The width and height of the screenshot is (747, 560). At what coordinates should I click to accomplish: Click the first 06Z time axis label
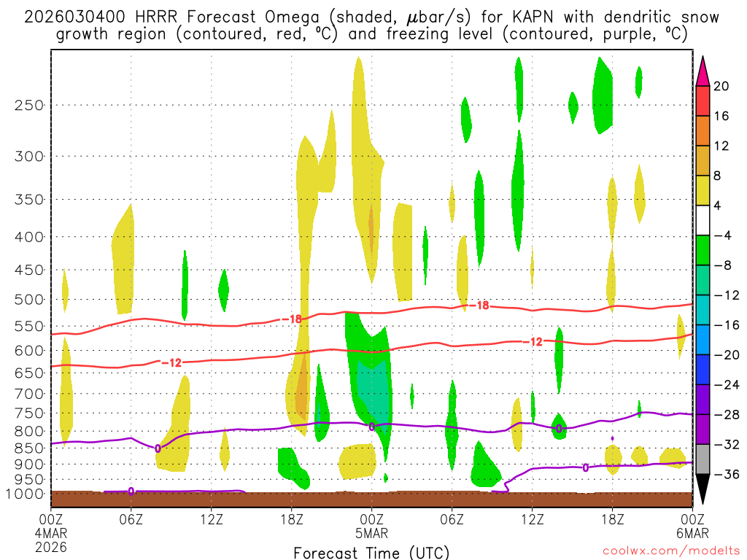point(131,519)
